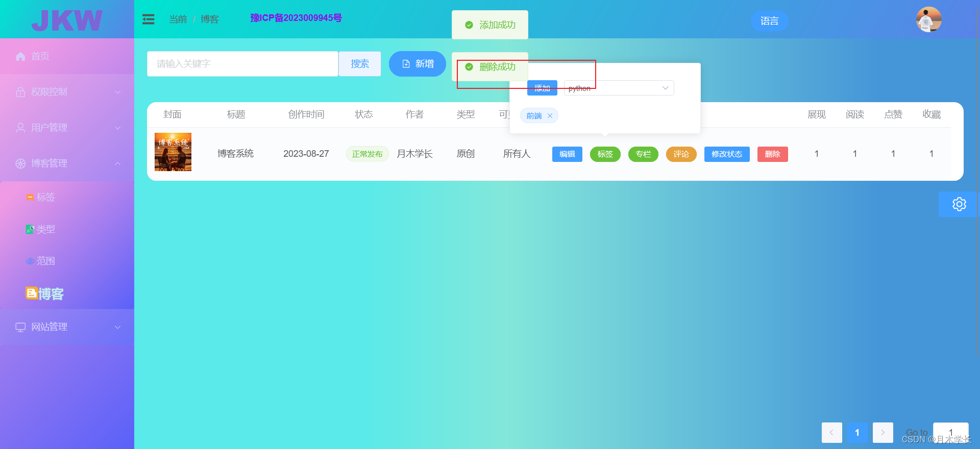Click the 创作时间 column header

306,114
